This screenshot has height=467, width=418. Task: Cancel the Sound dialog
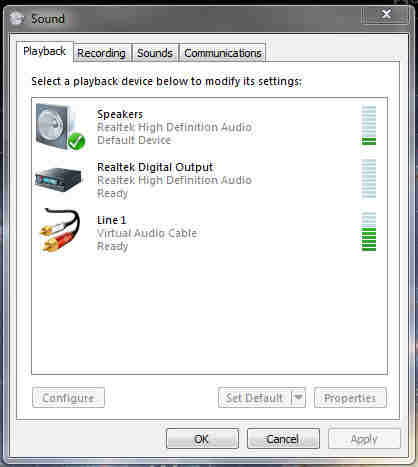283,439
